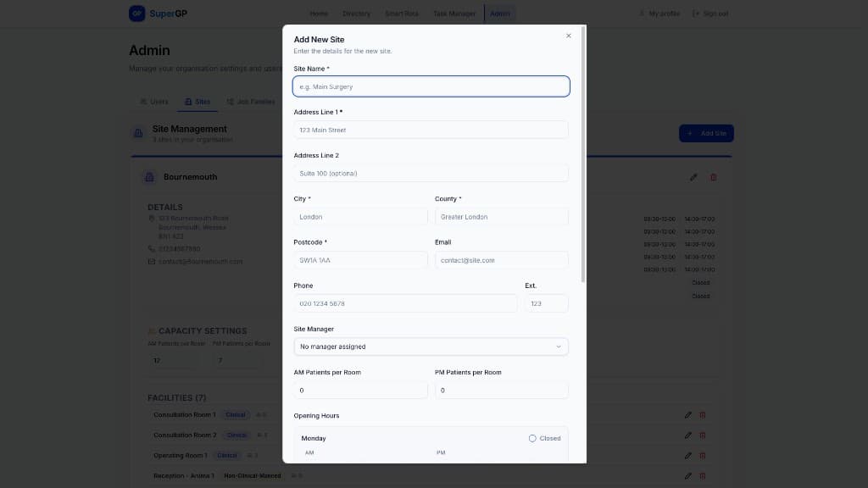Image resolution: width=868 pixels, height=488 pixels.
Task: Click the dialog's vertical scrollbar
Action: click(x=583, y=154)
